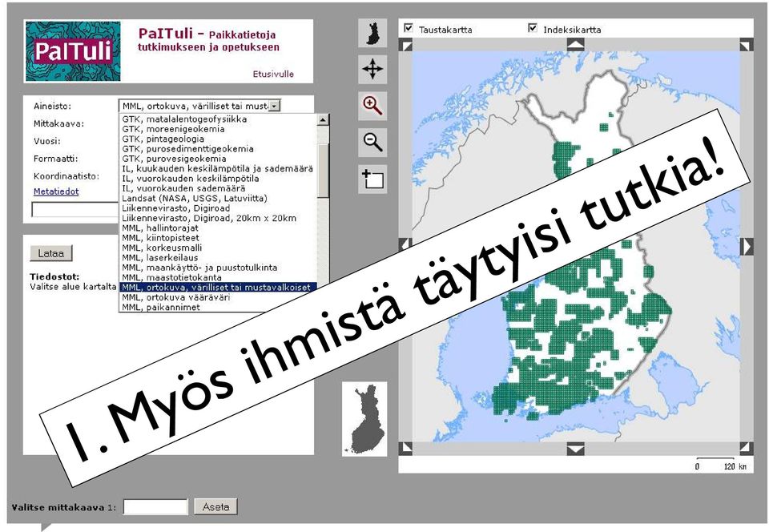769x532 pixels.
Task: Pan map north with top arrow
Action: 576,46
